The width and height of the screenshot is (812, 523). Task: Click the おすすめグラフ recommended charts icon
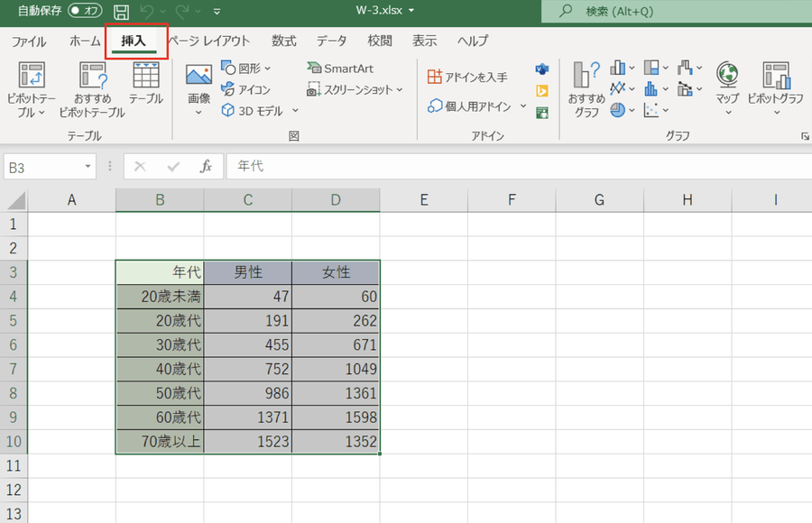(x=587, y=89)
